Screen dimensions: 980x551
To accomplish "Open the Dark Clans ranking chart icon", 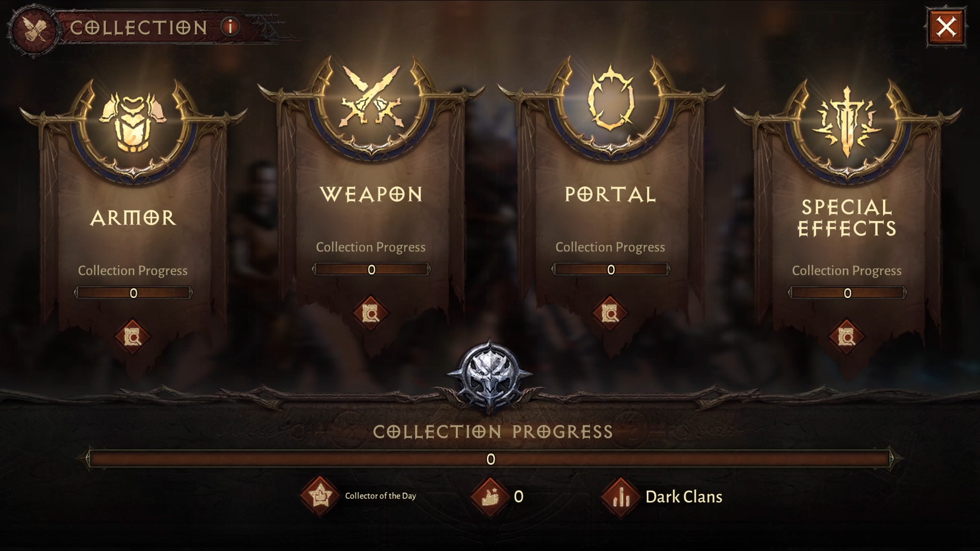I will (x=621, y=496).
